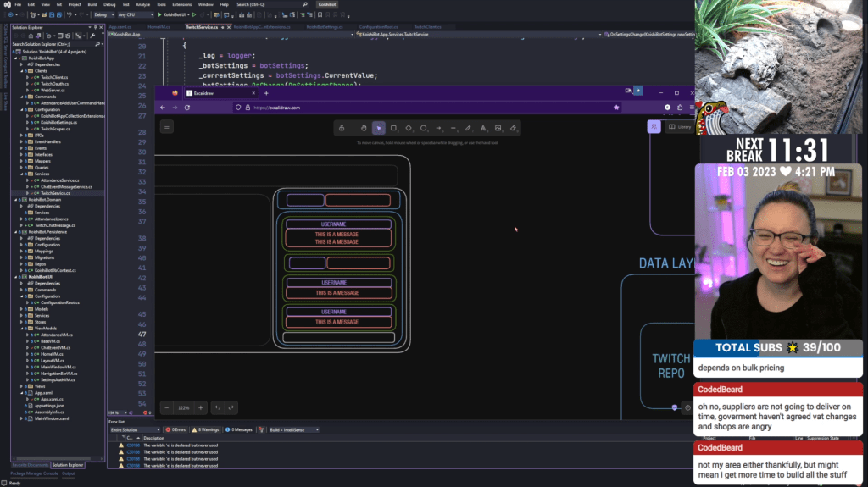Open Entire Solution scope dropdown

(x=135, y=429)
